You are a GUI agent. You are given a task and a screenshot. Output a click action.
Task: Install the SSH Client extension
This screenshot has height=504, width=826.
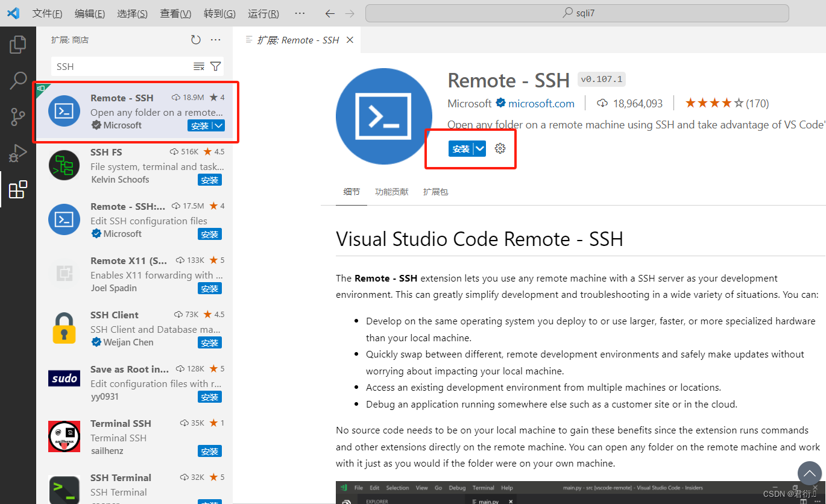pos(210,342)
